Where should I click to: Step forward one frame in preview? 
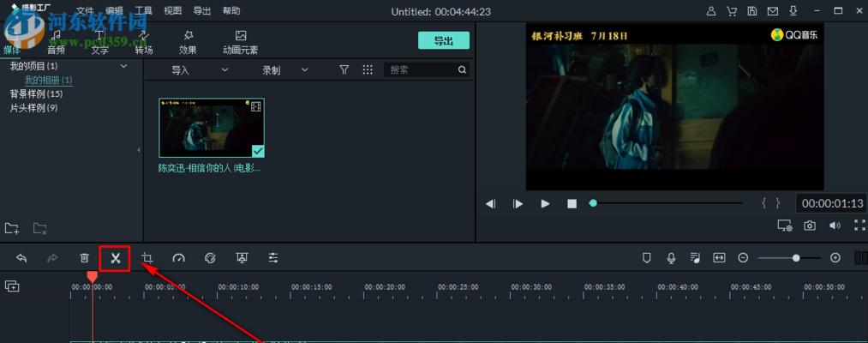coord(518,204)
